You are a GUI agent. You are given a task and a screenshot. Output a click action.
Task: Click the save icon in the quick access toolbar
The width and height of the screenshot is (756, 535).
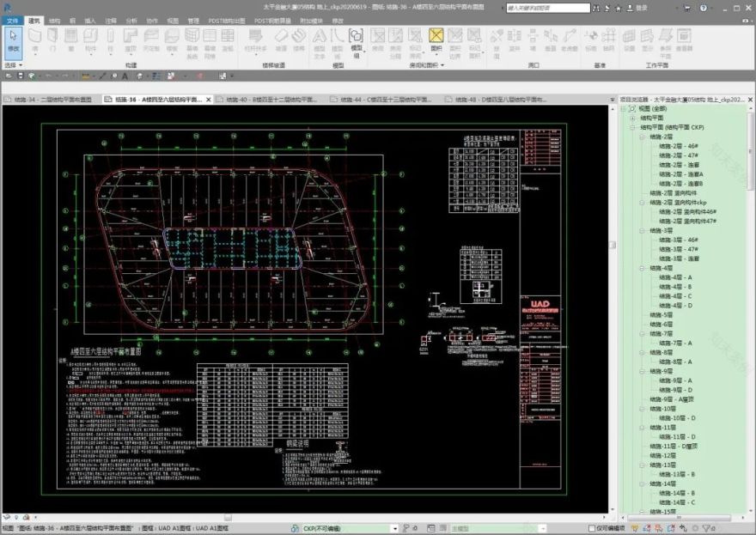[x=19, y=76]
